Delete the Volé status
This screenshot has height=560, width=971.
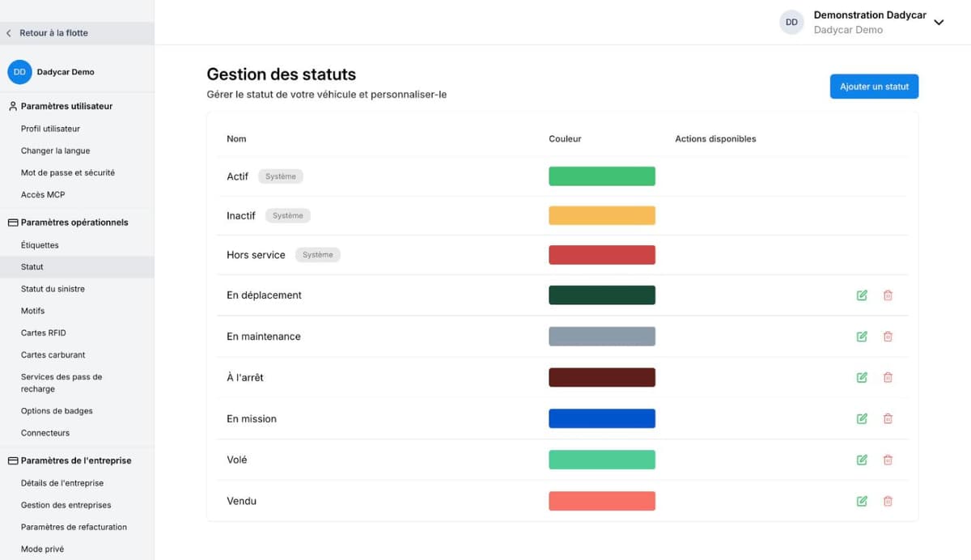(x=888, y=460)
